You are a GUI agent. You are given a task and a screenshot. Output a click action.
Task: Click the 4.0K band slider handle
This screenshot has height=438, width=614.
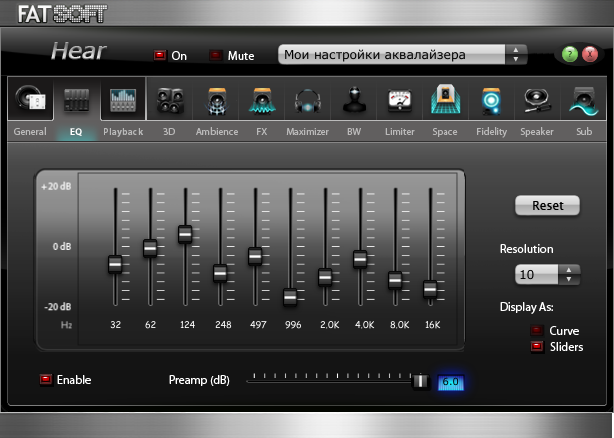[x=360, y=259]
